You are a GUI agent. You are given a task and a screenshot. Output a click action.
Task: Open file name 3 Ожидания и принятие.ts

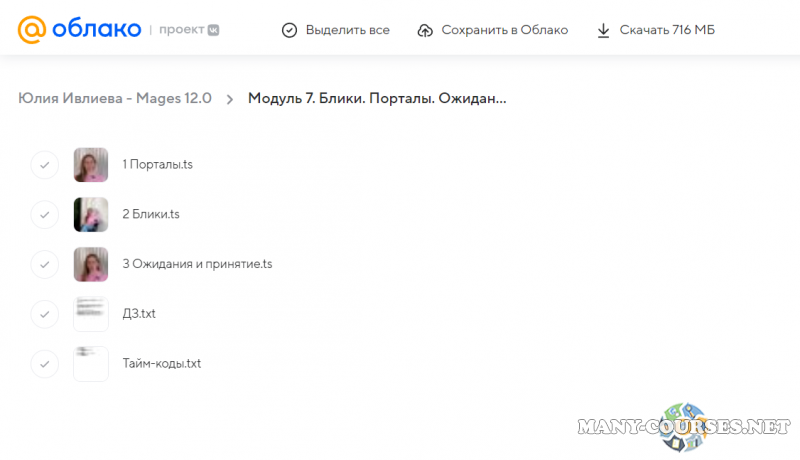[x=197, y=264]
